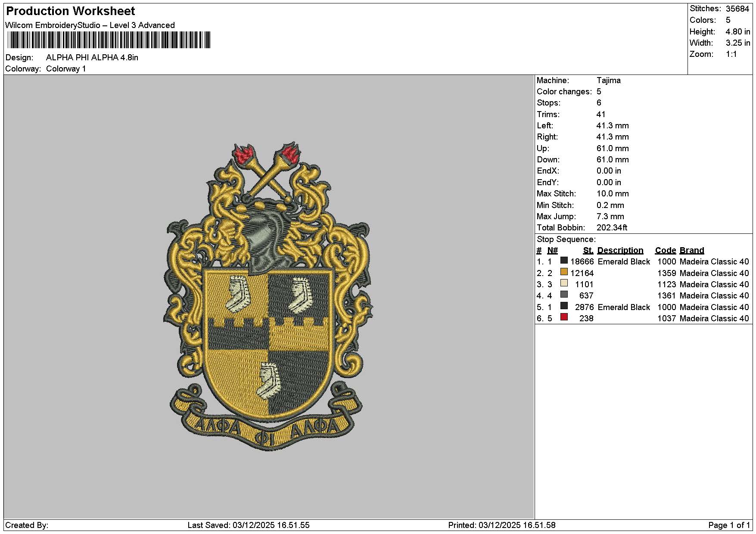Click stitch count '12164' in stop row 2
This screenshot has width=756, height=534.
point(582,273)
